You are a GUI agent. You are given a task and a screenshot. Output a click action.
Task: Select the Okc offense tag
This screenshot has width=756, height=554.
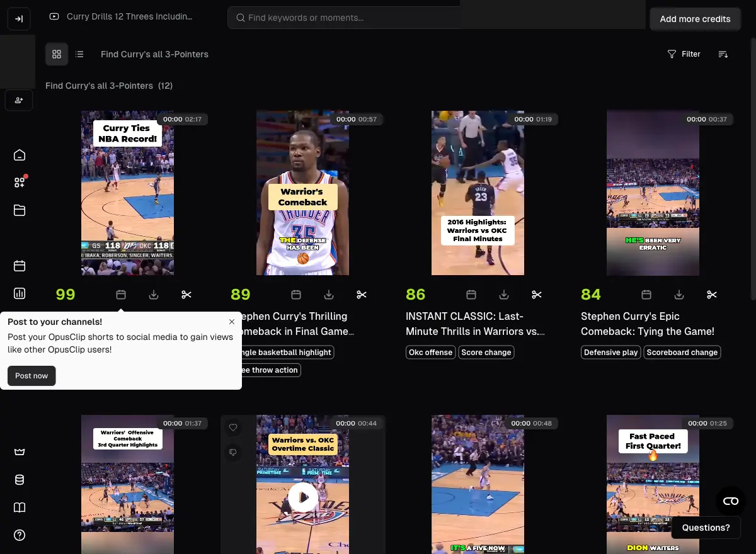tap(430, 353)
